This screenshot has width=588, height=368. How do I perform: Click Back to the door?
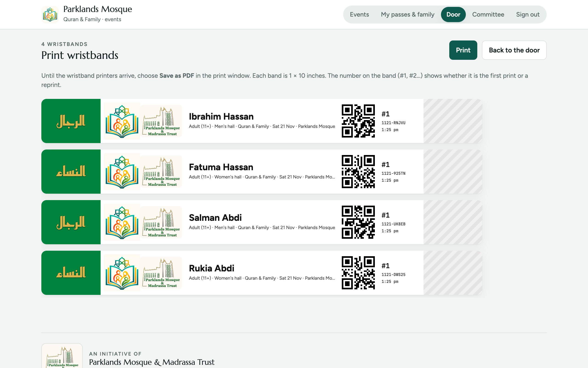point(514,50)
